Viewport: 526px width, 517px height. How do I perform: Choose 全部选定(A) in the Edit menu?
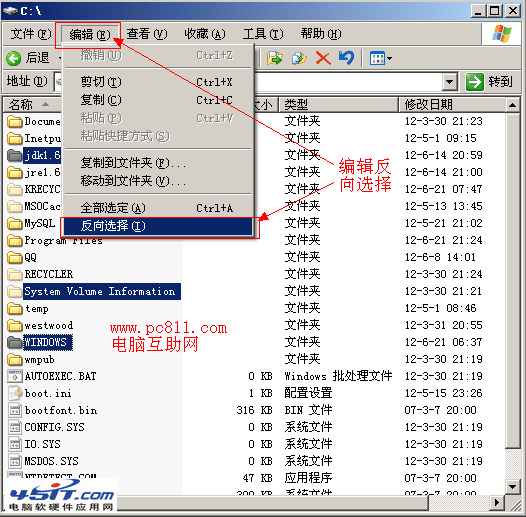click(158, 208)
